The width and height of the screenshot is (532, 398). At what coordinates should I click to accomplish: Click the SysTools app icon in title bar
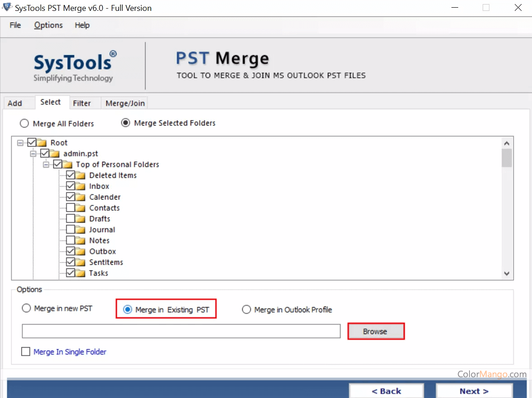tap(7, 8)
